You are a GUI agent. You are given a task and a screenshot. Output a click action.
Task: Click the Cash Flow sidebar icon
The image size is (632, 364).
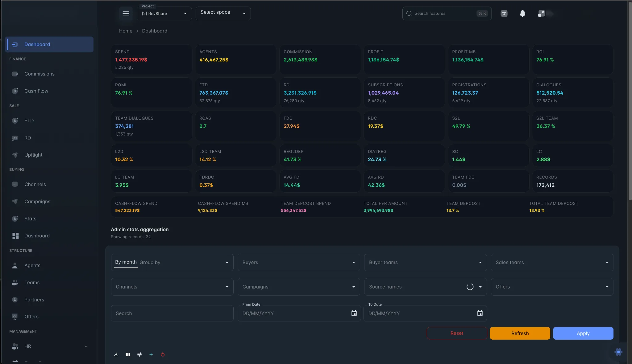tap(15, 91)
